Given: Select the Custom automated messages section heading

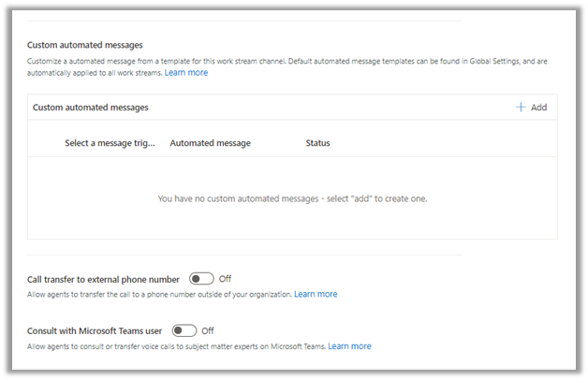Looking at the screenshot, I should click(84, 45).
